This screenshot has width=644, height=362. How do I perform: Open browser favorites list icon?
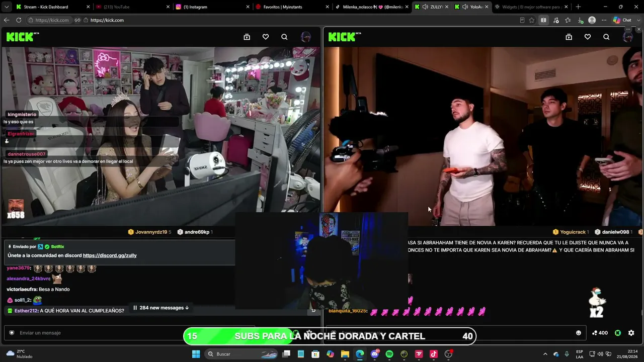(x=568, y=20)
